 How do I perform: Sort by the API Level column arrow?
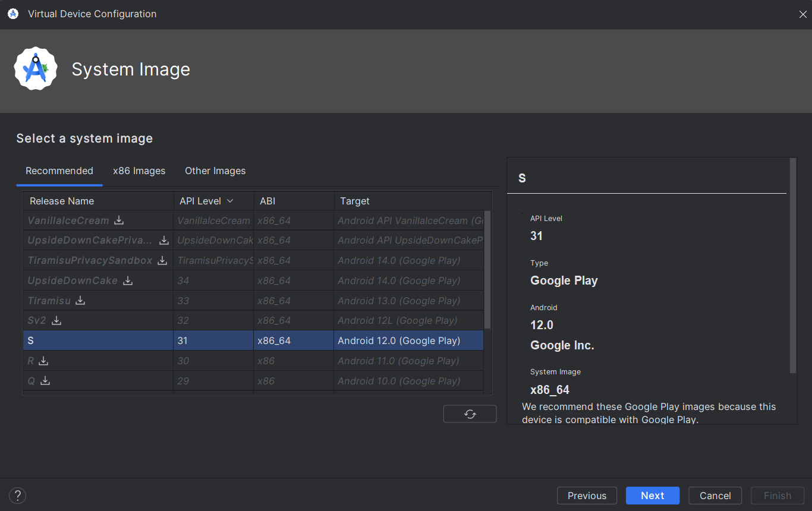click(230, 201)
